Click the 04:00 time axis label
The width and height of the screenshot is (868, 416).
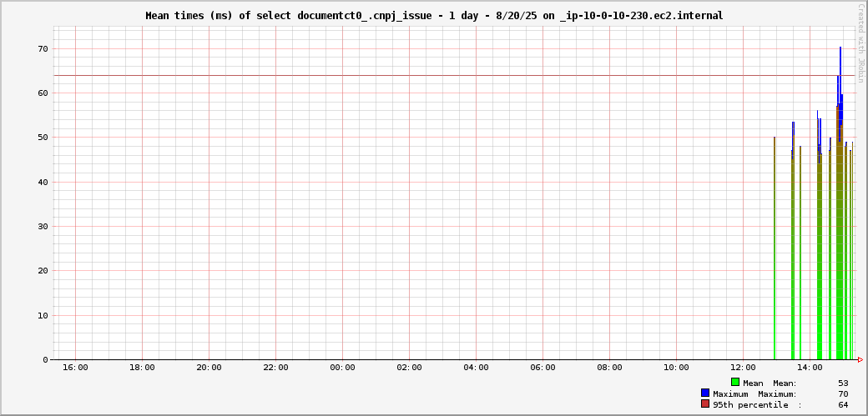click(x=476, y=368)
